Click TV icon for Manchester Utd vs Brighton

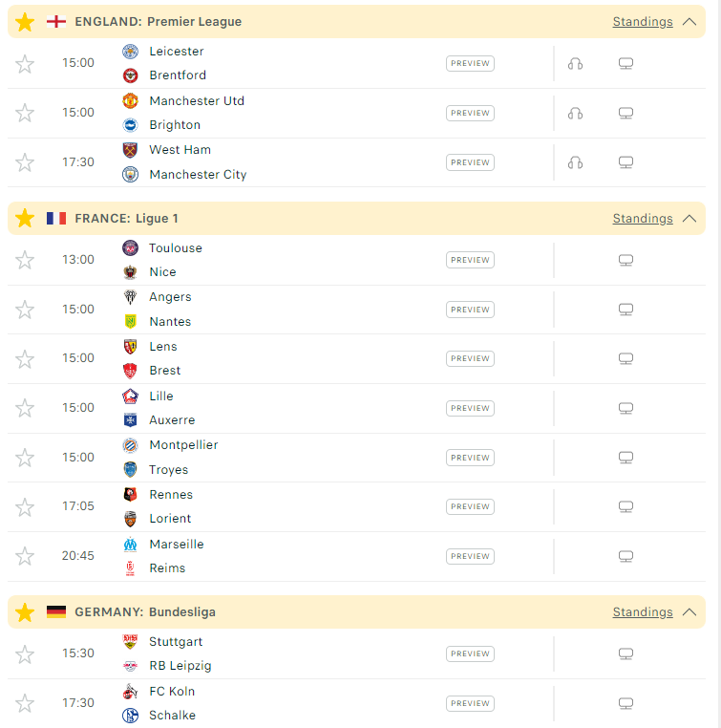(626, 114)
